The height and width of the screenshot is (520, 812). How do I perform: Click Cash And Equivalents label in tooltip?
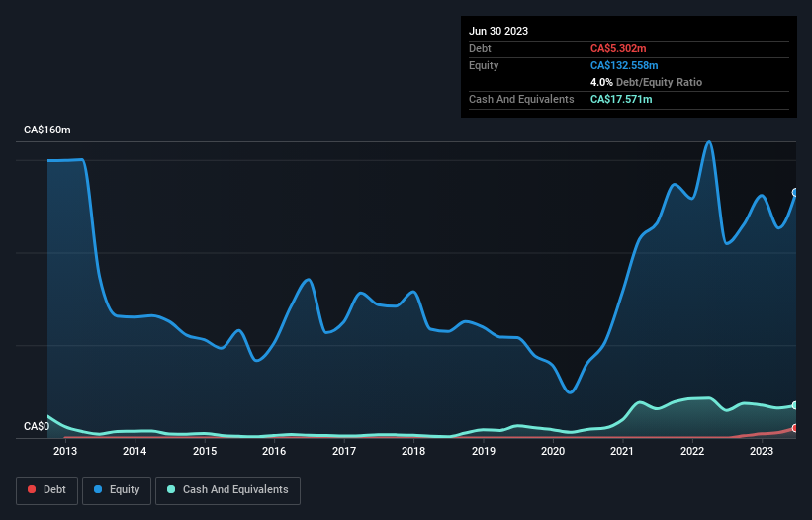[521, 99]
